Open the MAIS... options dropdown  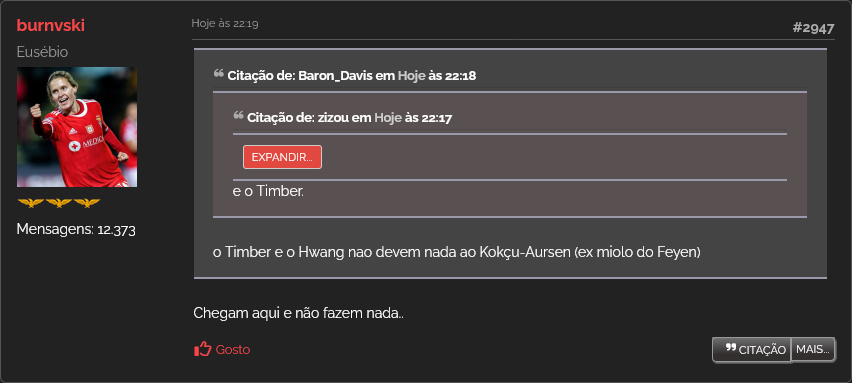(813, 350)
